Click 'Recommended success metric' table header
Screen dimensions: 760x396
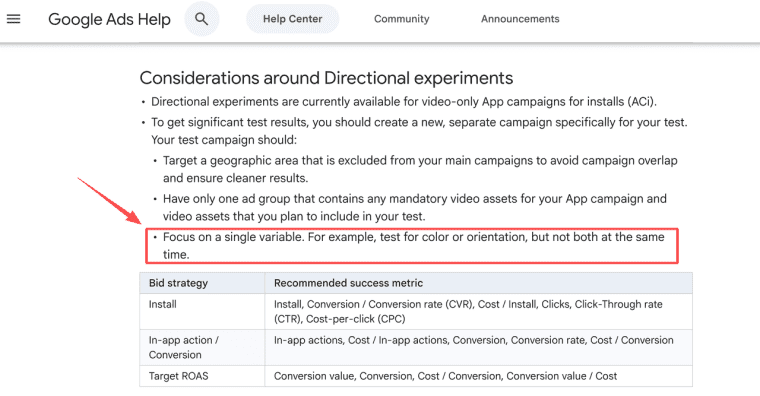point(478,283)
